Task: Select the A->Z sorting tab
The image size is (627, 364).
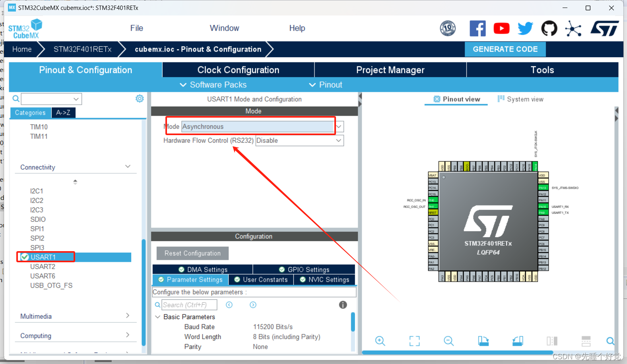Action: tap(63, 113)
